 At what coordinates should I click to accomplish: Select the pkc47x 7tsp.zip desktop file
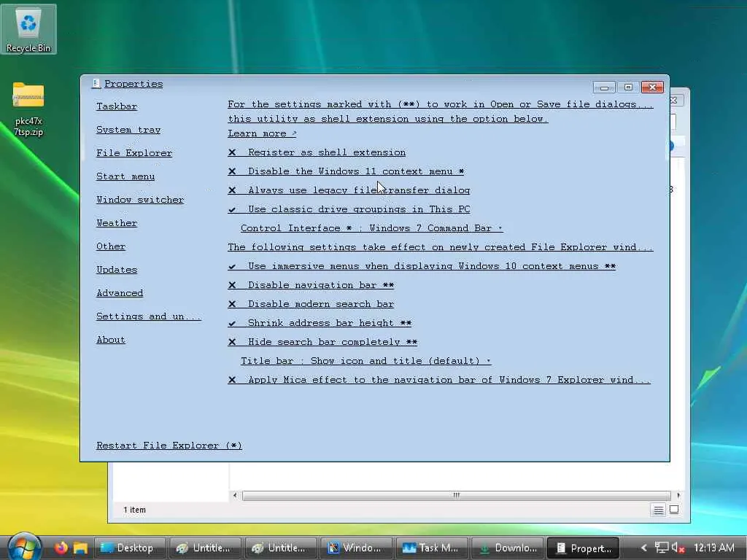tap(28, 109)
